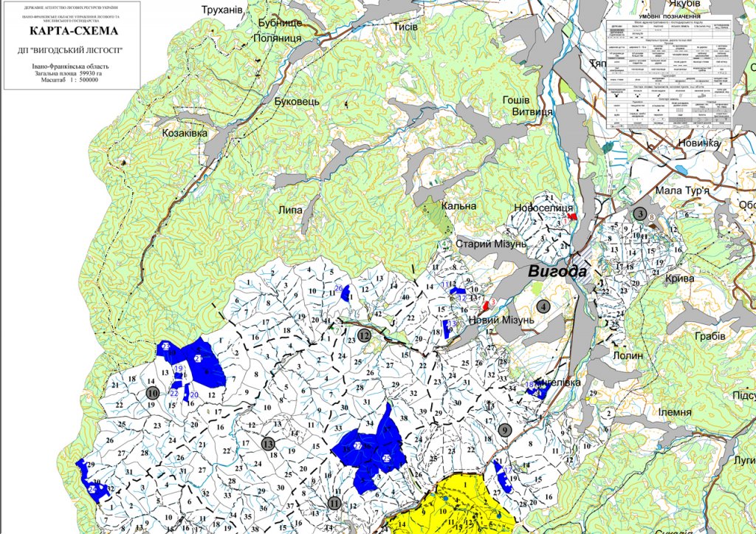Click the "Тисів" village label
Image resolution: width=756 pixels, height=534 pixels.
pyautogui.click(x=405, y=27)
